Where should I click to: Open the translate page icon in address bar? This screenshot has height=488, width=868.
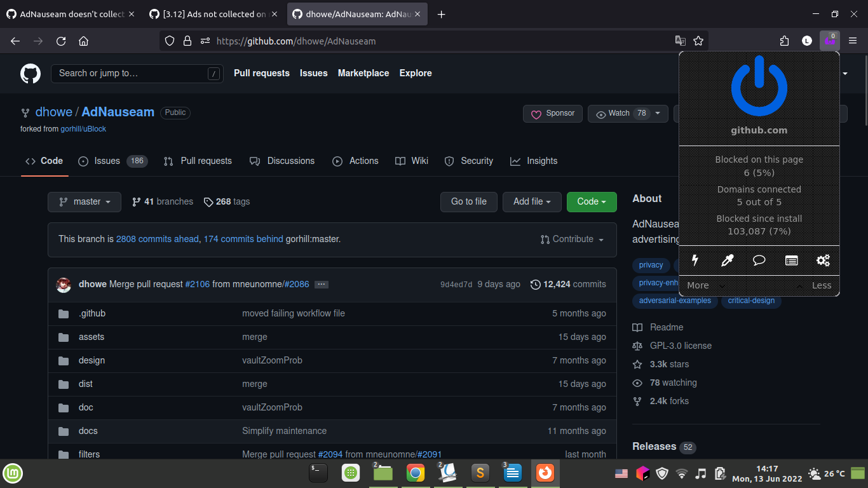[680, 40]
